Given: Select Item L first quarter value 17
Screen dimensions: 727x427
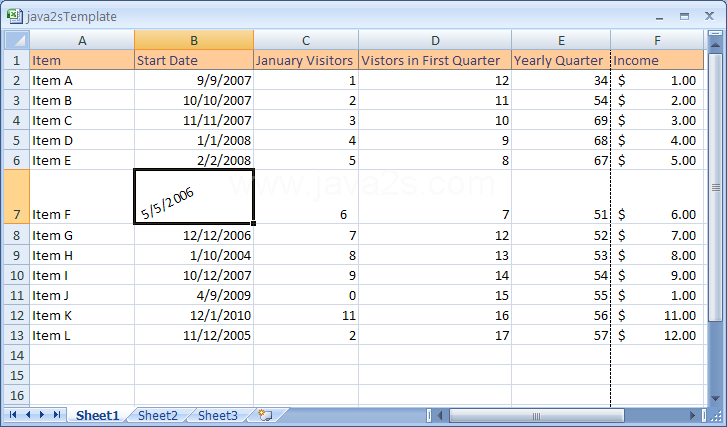Looking at the screenshot, I should point(435,335).
